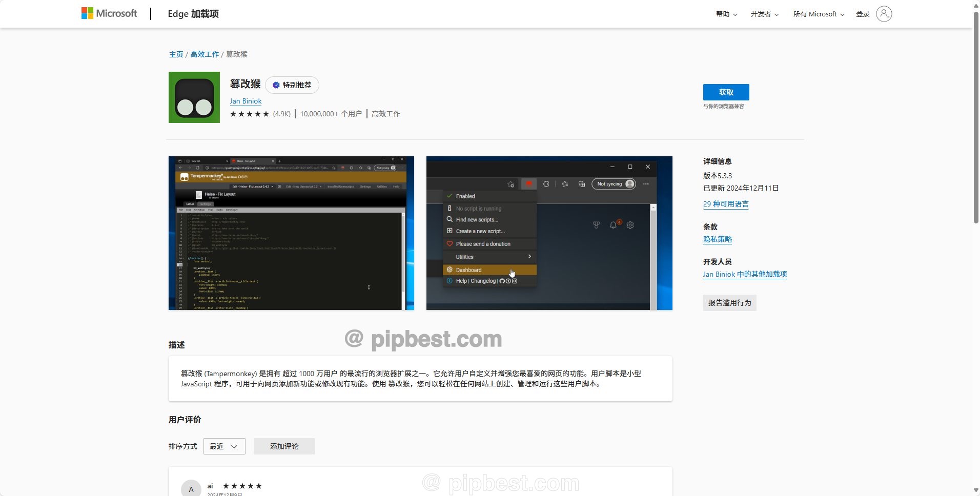Click the 特别推荐 featured badge
The height and width of the screenshot is (496, 980).
[x=292, y=85]
